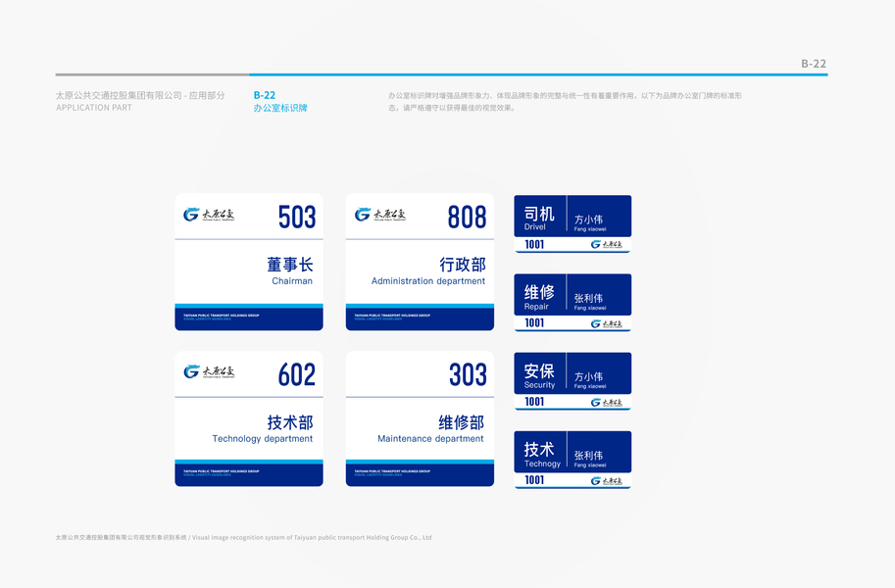Click the name 方小伟 on the 司机 plate
Screen dimensions: 895x588
click(x=588, y=220)
